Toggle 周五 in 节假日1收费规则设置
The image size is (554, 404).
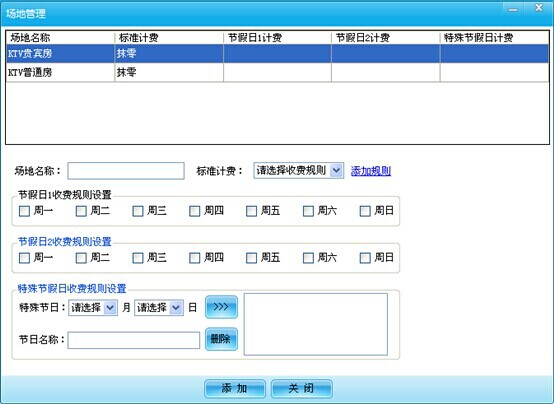pos(252,211)
